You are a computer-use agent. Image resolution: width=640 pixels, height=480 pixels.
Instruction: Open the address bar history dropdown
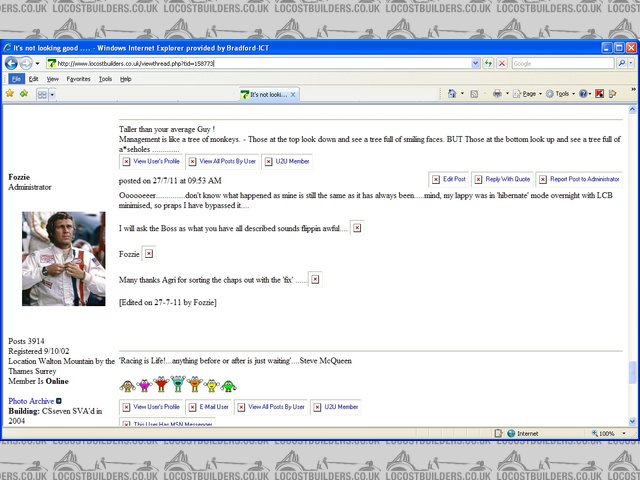(474, 63)
